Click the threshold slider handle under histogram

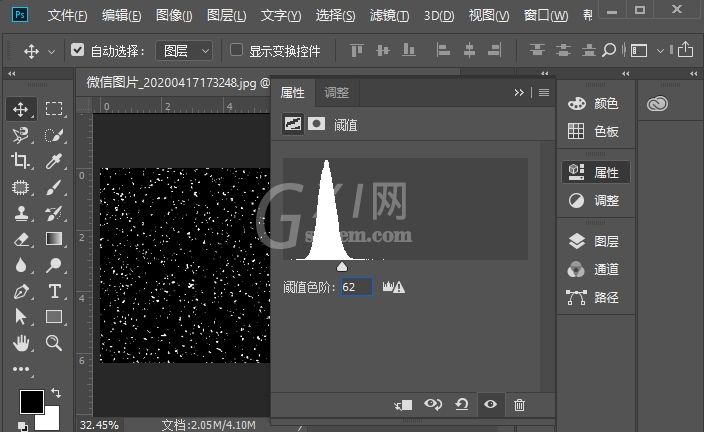(342, 267)
